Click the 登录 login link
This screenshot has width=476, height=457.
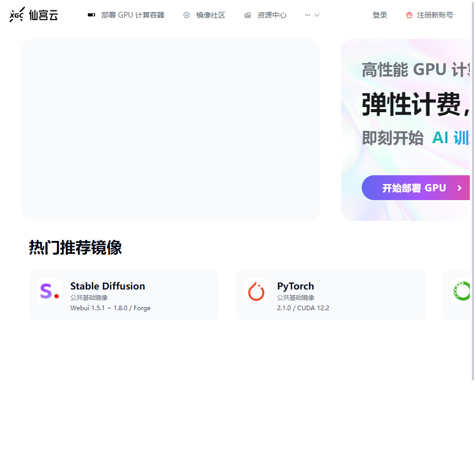380,15
